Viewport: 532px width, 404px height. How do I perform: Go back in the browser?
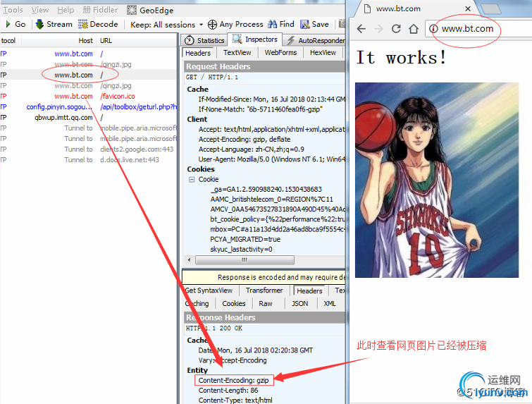pos(361,29)
